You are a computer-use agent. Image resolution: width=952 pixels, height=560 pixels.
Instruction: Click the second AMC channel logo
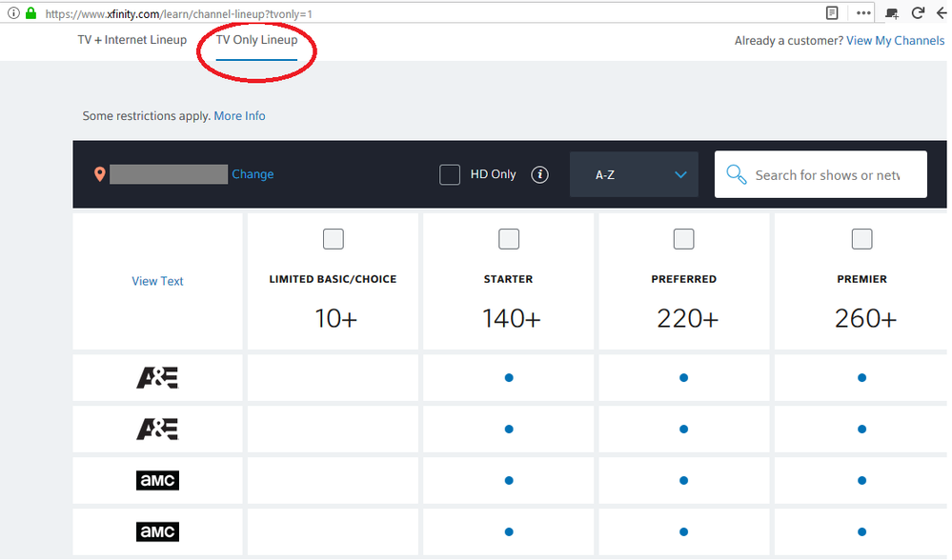coord(157,531)
